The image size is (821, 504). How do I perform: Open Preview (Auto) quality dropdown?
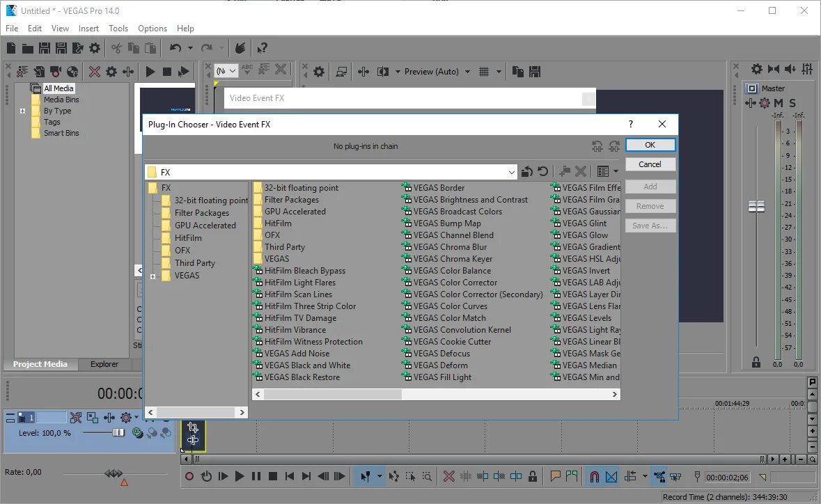[x=467, y=72]
